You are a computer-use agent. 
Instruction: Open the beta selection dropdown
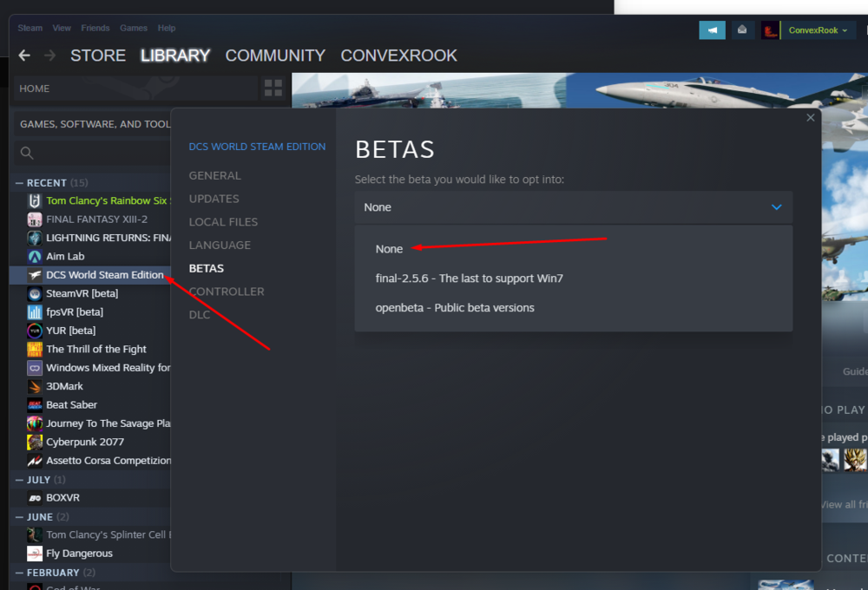[x=574, y=207]
